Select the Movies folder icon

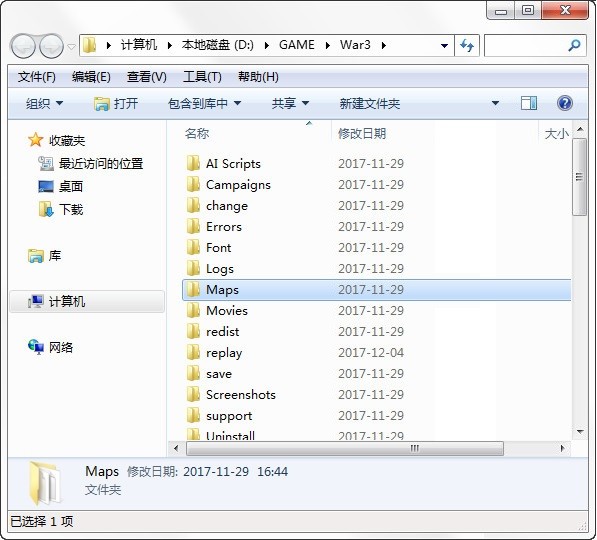coord(193,310)
